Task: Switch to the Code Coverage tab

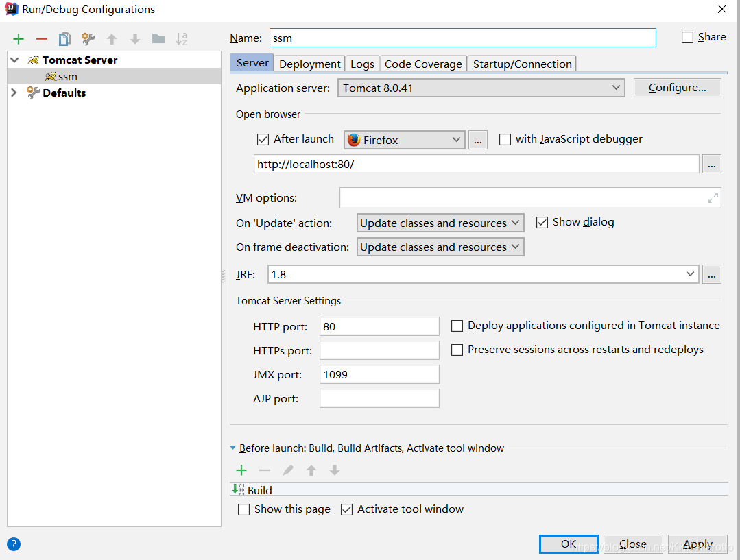Action: 423,64
